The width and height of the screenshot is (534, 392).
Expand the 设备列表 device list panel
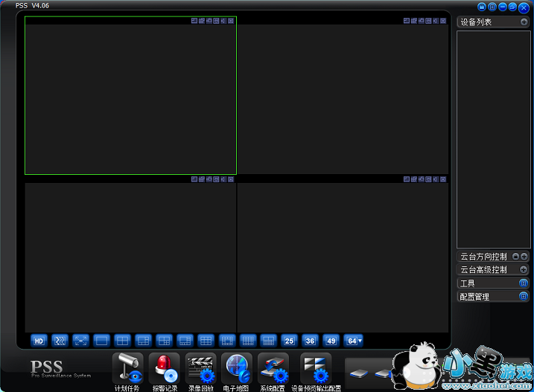pos(524,22)
